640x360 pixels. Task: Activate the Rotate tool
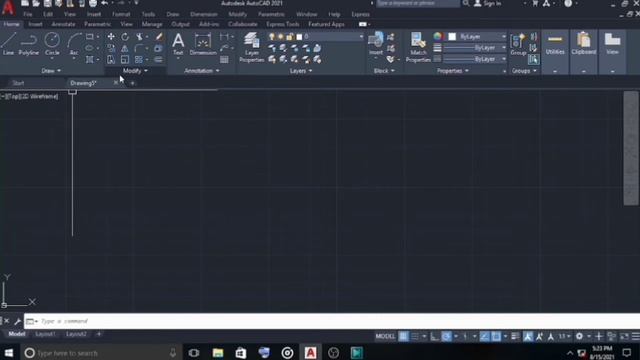tap(125, 37)
